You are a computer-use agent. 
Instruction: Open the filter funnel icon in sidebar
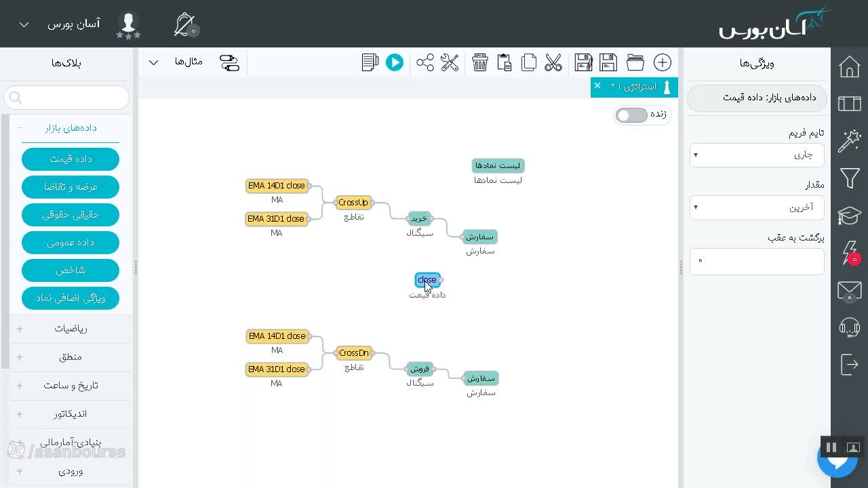pyautogui.click(x=850, y=178)
